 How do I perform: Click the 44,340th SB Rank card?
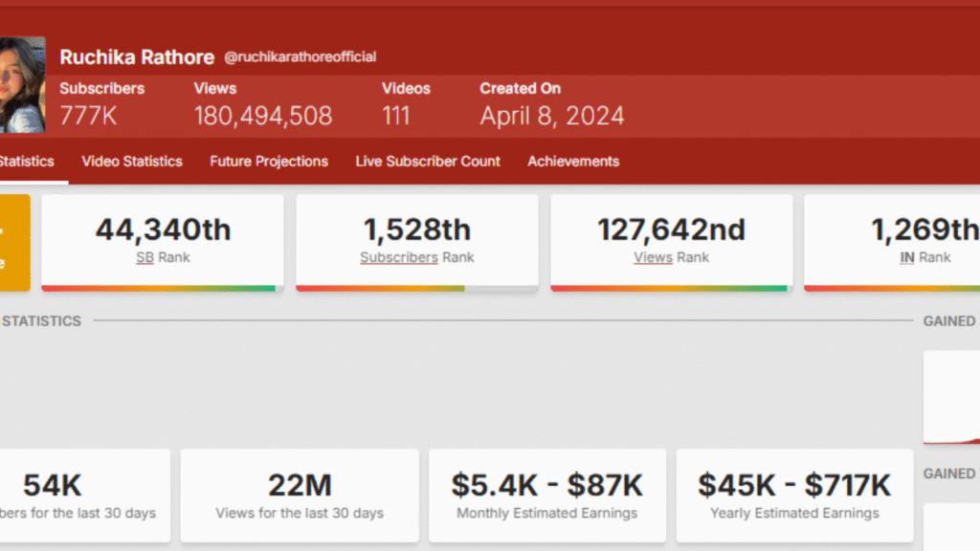[163, 242]
